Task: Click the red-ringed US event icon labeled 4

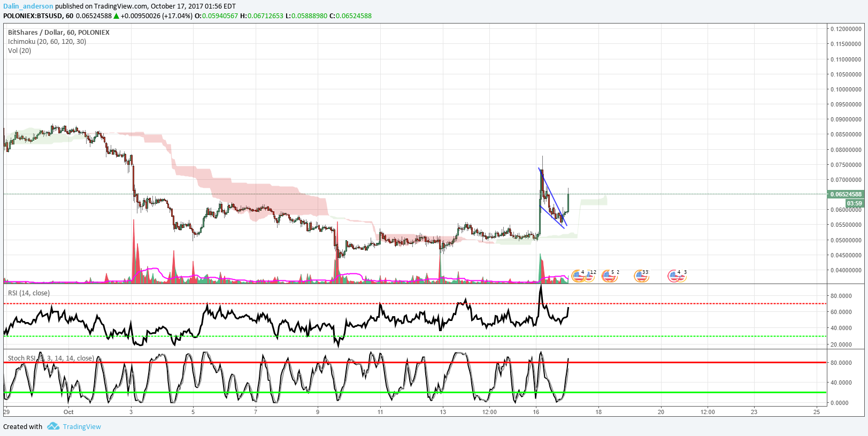Action: point(674,276)
